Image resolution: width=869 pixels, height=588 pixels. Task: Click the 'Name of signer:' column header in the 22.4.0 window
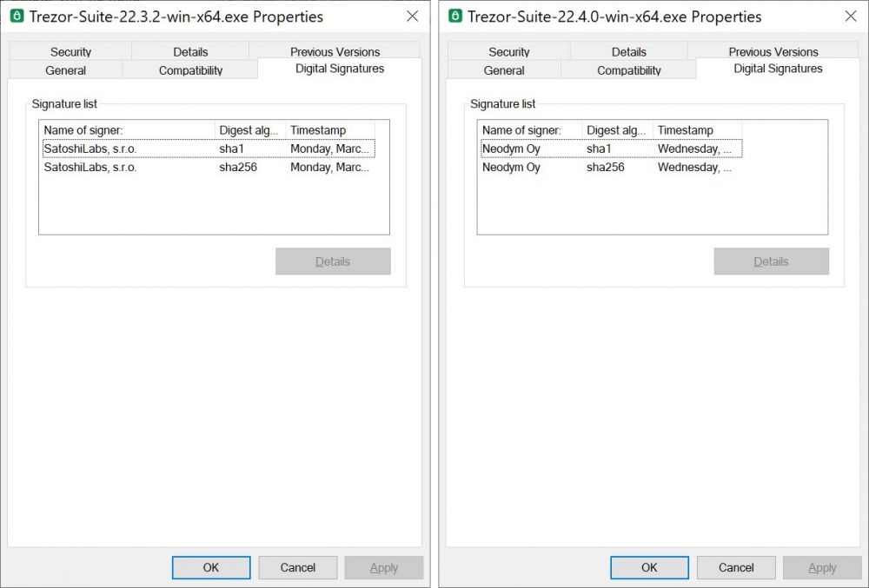530,130
